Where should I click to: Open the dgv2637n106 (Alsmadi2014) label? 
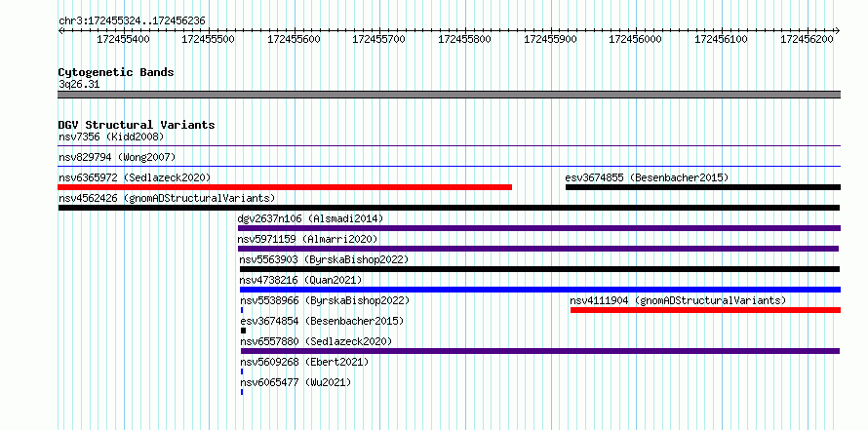pos(310,218)
